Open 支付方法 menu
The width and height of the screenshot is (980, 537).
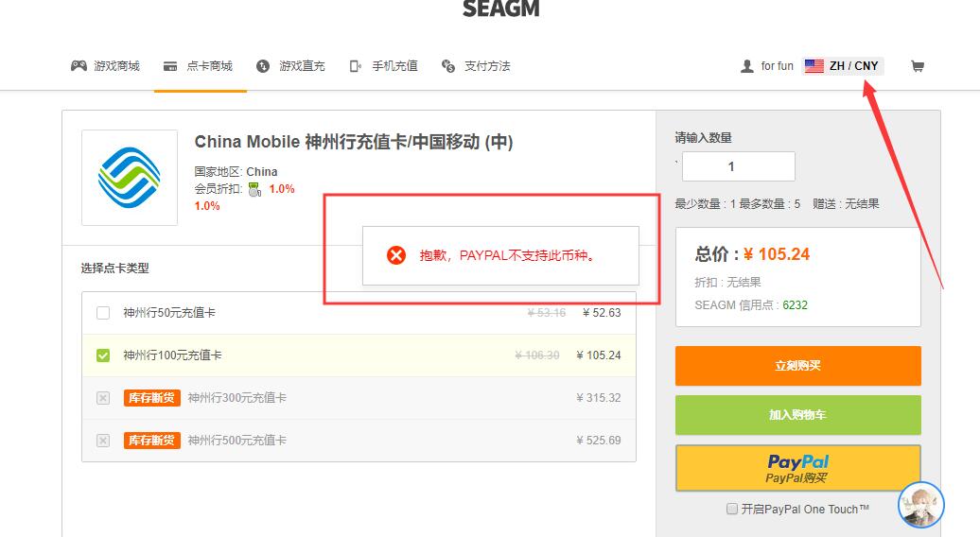(x=487, y=66)
